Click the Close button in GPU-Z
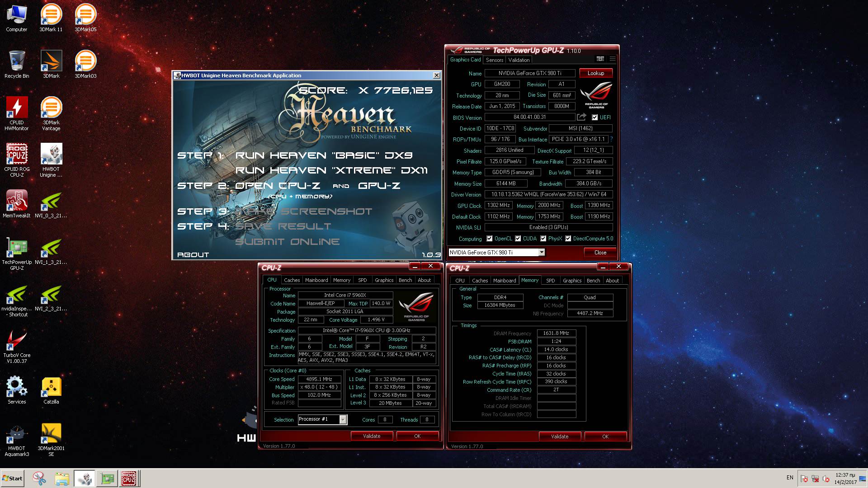The image size is (868, 488). (x=600, y=253)
